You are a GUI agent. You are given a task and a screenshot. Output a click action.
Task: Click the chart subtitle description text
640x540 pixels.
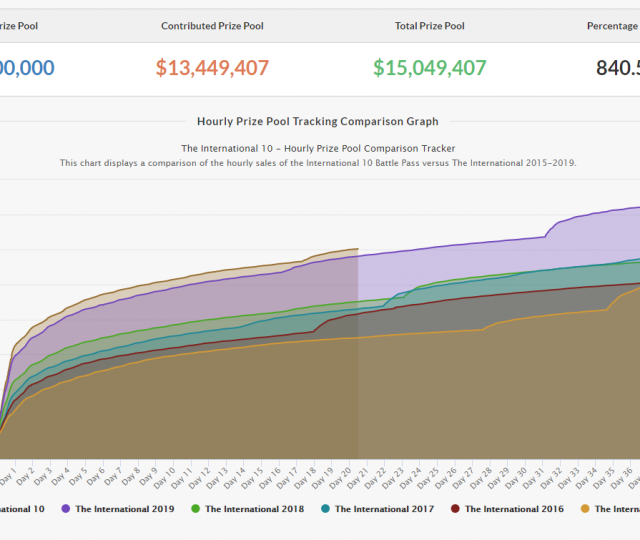pos(318,162)
